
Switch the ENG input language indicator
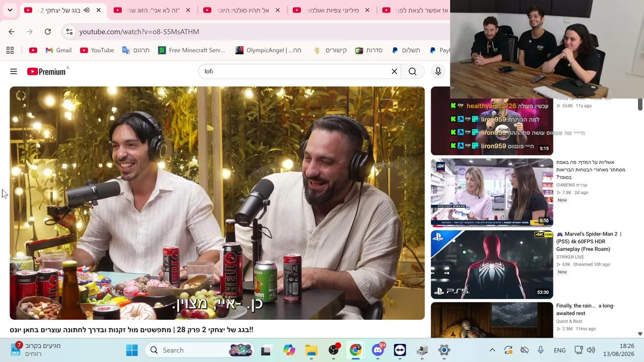coord(559,350)
